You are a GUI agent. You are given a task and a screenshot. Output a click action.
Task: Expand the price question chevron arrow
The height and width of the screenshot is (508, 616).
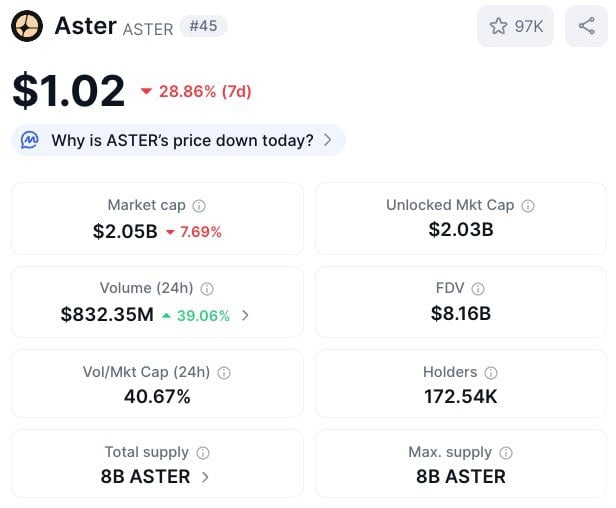(327, 140)
